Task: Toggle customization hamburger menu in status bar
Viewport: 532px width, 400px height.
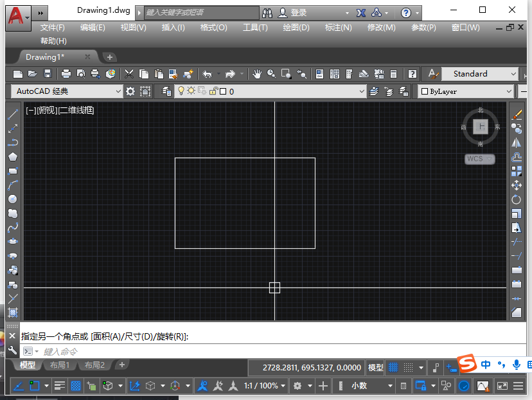Action: pos(518,386)
